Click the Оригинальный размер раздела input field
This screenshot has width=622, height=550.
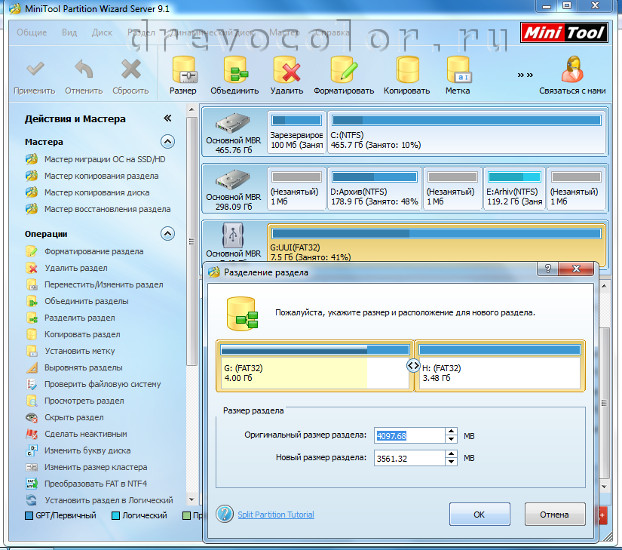410,436
